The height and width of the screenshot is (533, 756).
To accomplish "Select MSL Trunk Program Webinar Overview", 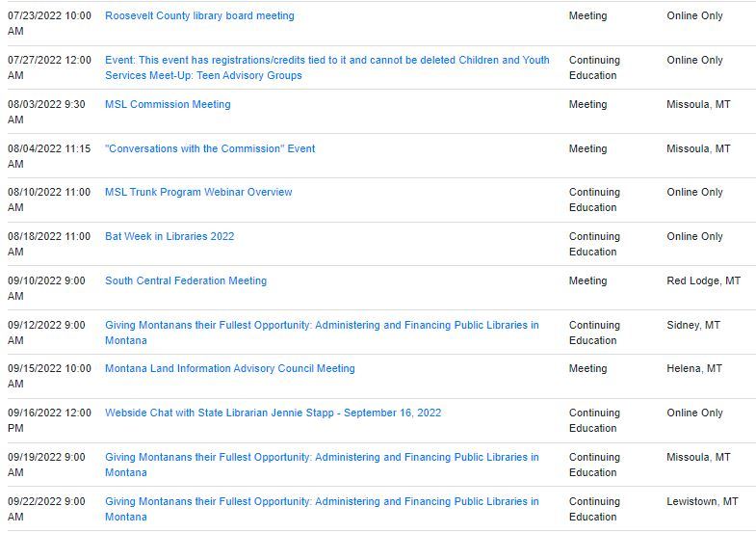I will click(198, 193).
